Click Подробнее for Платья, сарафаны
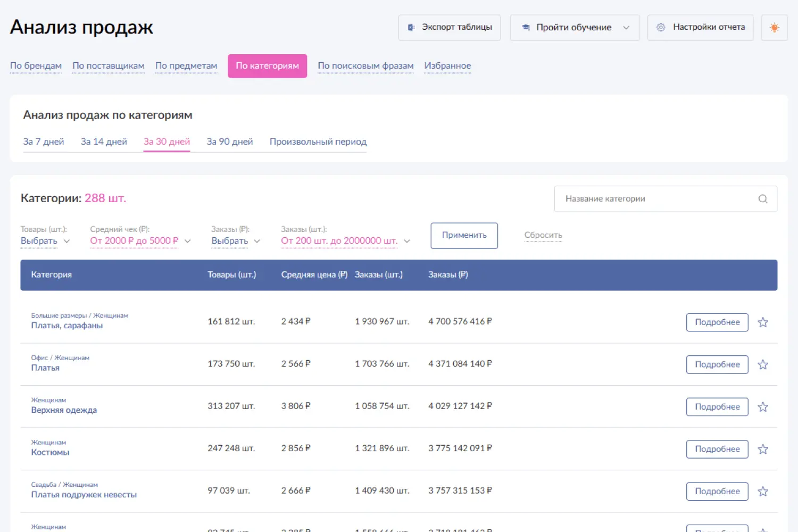Viewport: 798px width, 532px height. pyautogui.click(x=717, y=322)
